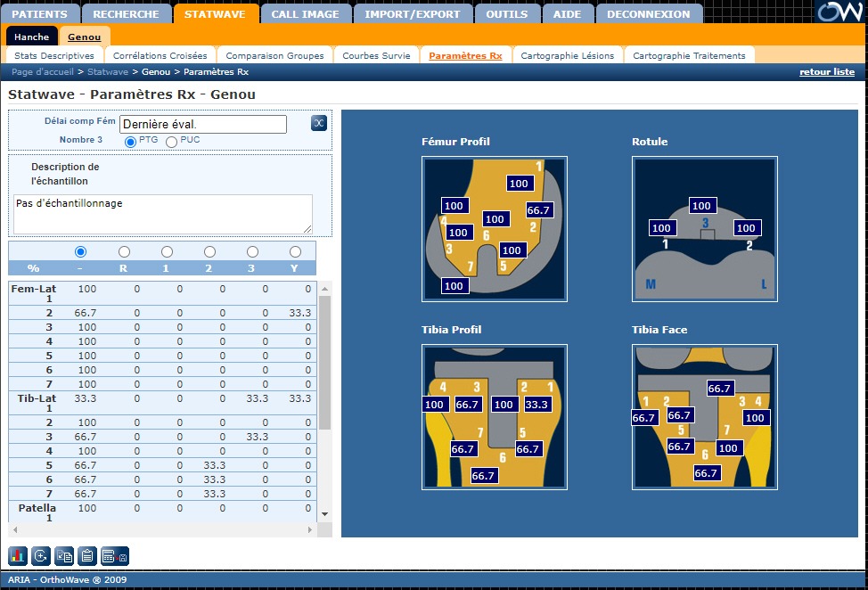Click the copy documents icon in bottom toolbar
The image size is (868, 590).
(64, 555)
